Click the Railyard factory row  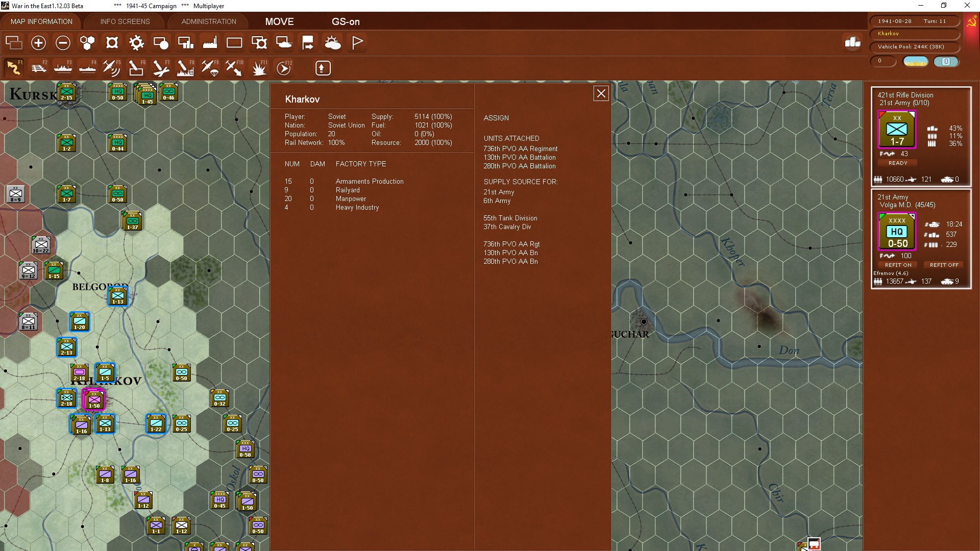pyautogui.click(x=322, y=190)
